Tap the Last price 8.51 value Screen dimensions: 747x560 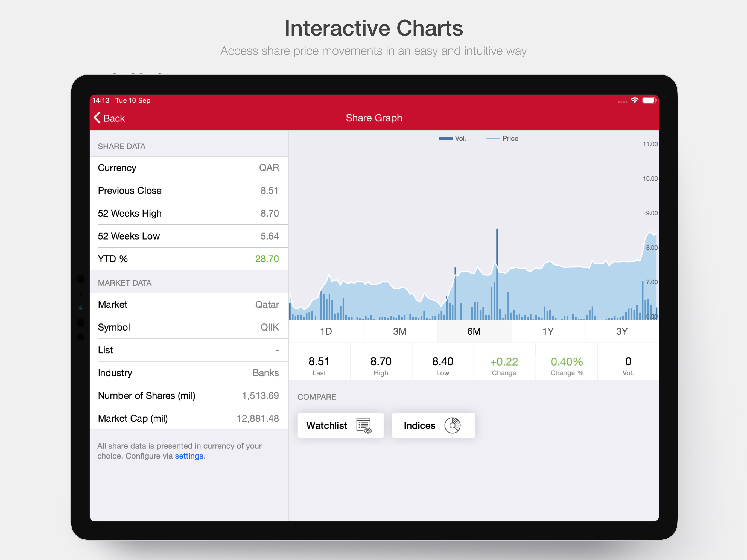319,362
